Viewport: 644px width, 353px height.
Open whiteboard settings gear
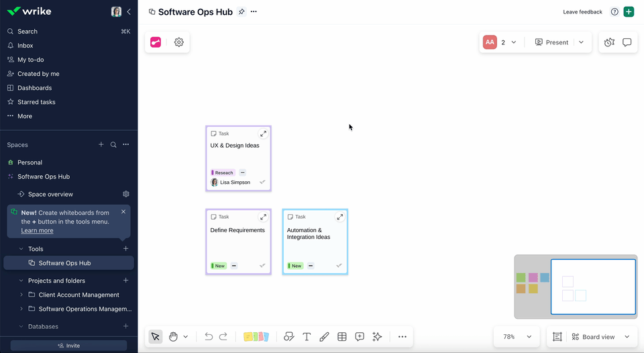[179, 42]
